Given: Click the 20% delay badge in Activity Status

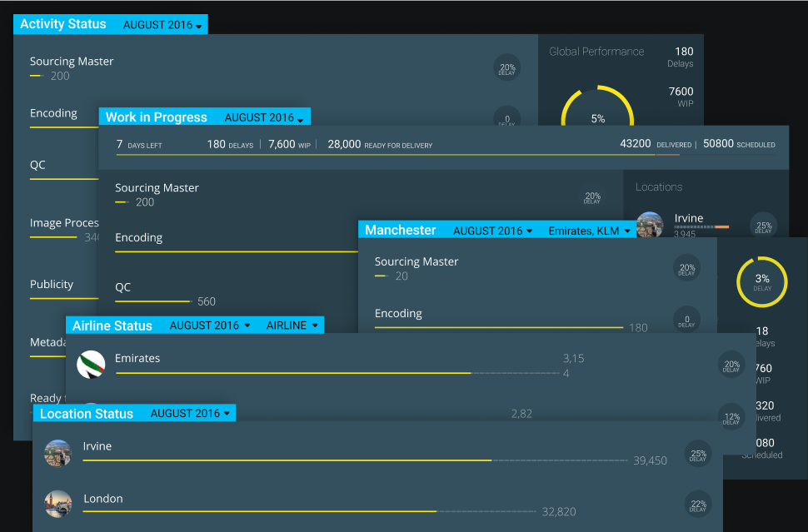Looking at the screenshot, I should pyautogui.click(x=506, y=69).
